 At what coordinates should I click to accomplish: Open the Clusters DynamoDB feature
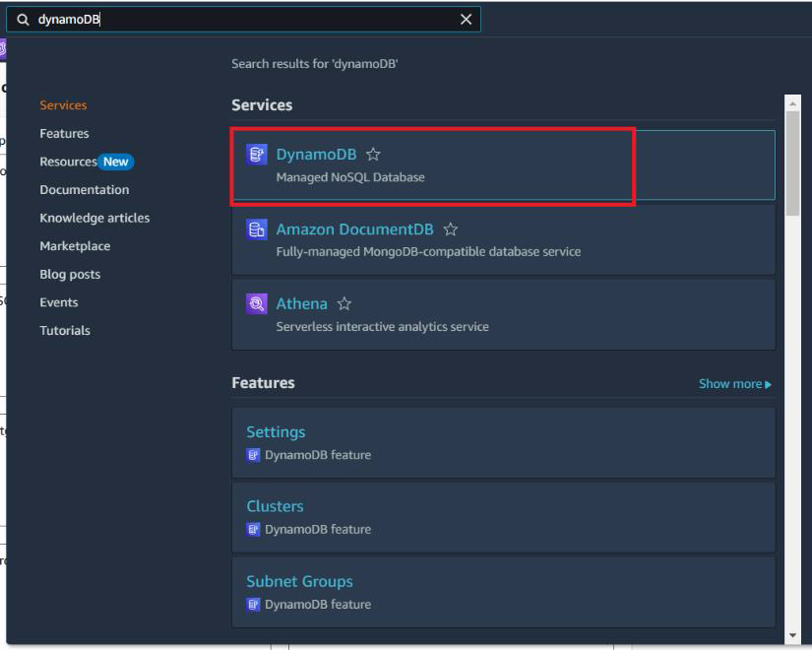tap(275, 506)
